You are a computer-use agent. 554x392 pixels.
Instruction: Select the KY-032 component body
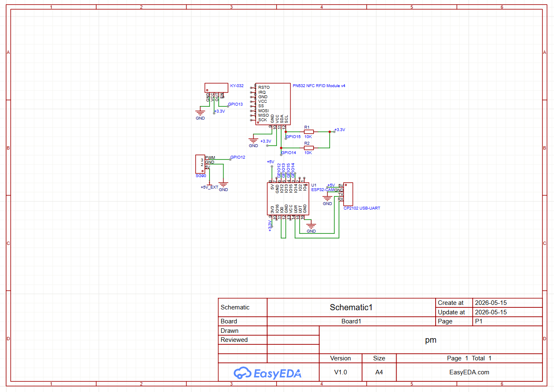216,88
